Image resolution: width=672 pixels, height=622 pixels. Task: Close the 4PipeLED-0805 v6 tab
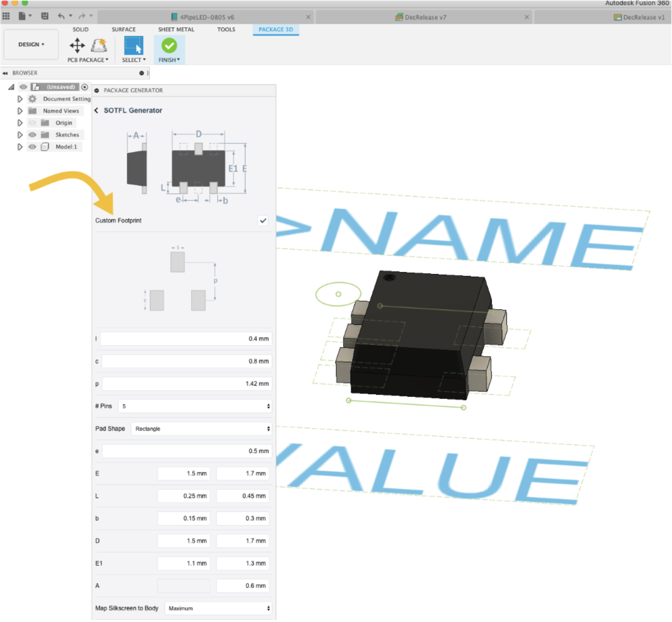(x=308, y=17)
